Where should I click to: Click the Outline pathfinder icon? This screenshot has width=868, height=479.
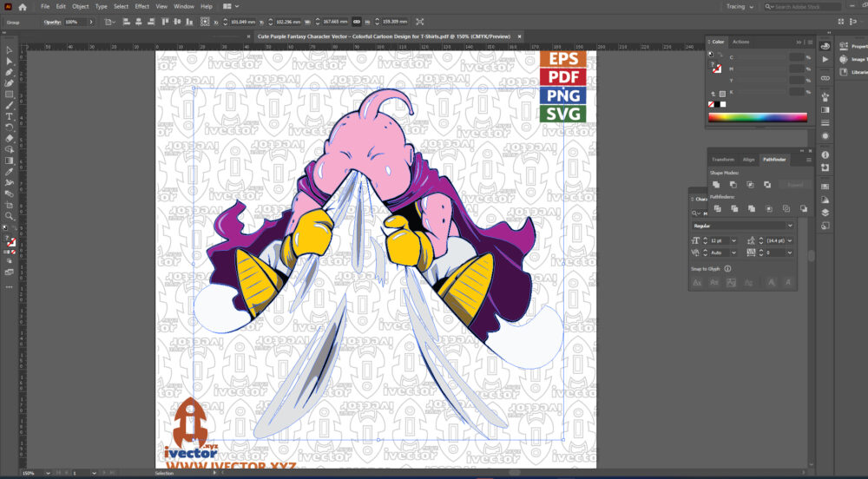pos(786,208)
